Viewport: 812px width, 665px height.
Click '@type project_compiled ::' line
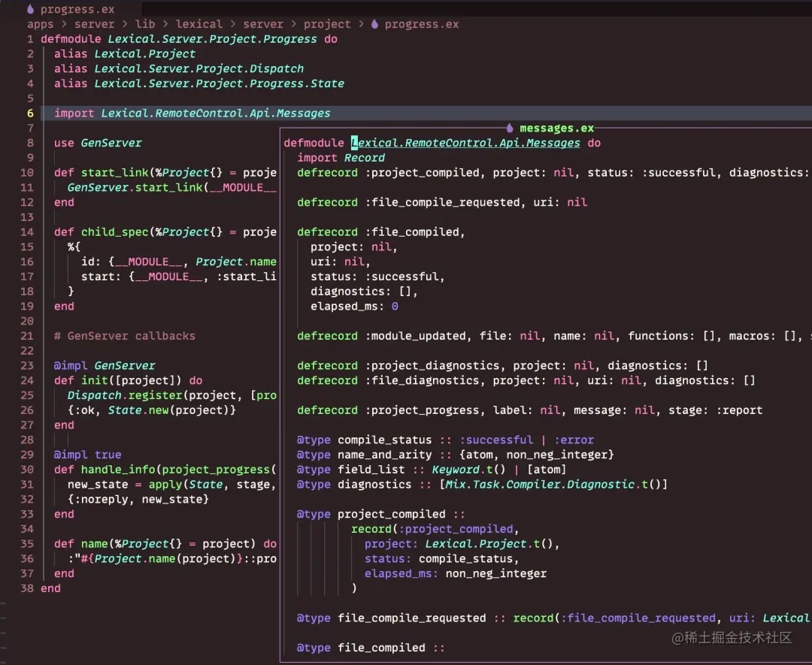381,515
